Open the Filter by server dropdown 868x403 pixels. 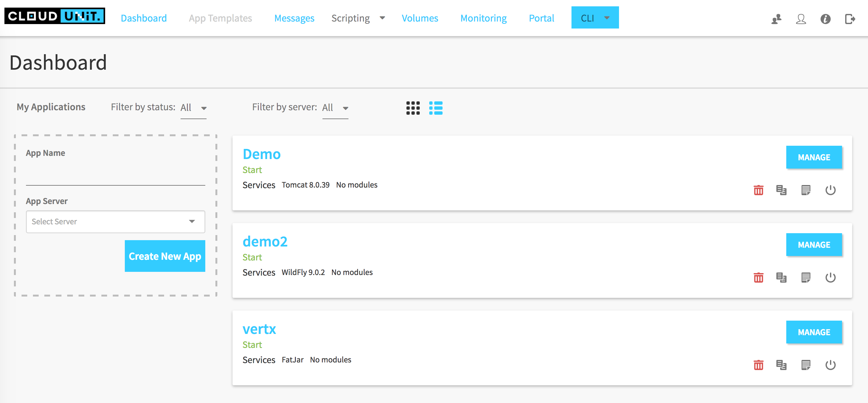[x=335, y=107]
